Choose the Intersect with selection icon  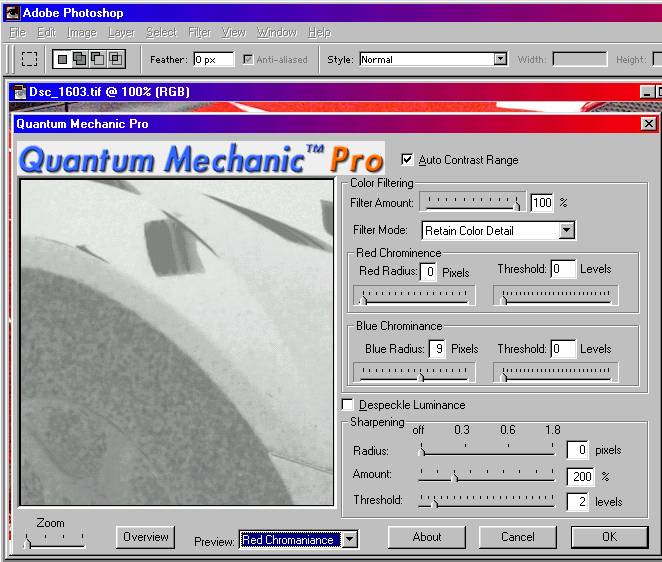[x=115, y=59]
